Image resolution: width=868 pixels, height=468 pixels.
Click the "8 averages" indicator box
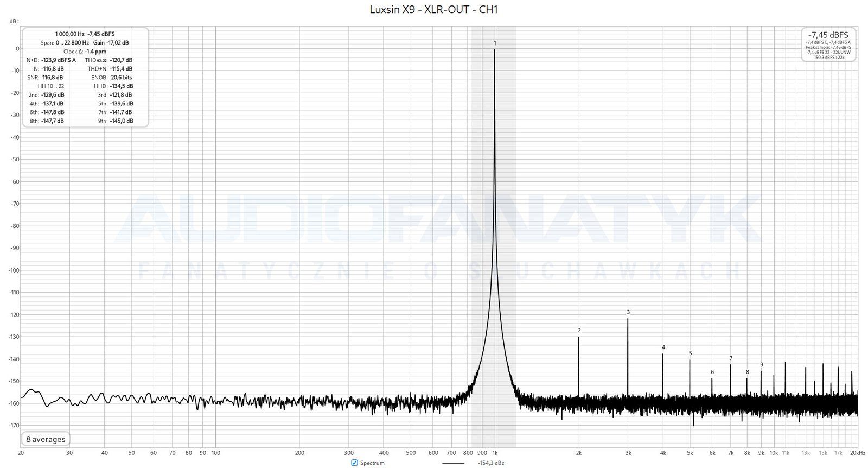46,439
